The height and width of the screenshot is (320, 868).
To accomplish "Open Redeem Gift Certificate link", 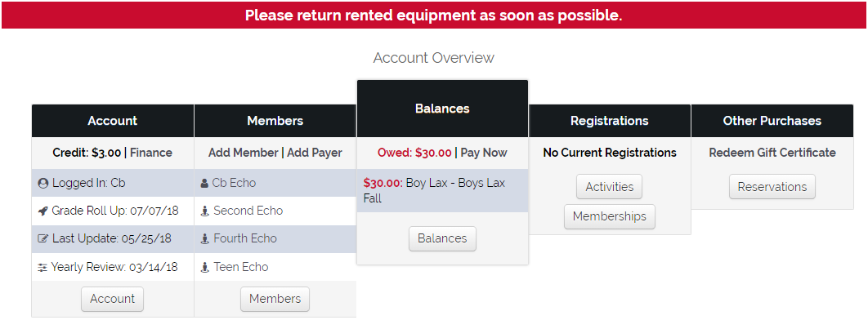I will tap(772, 153).
